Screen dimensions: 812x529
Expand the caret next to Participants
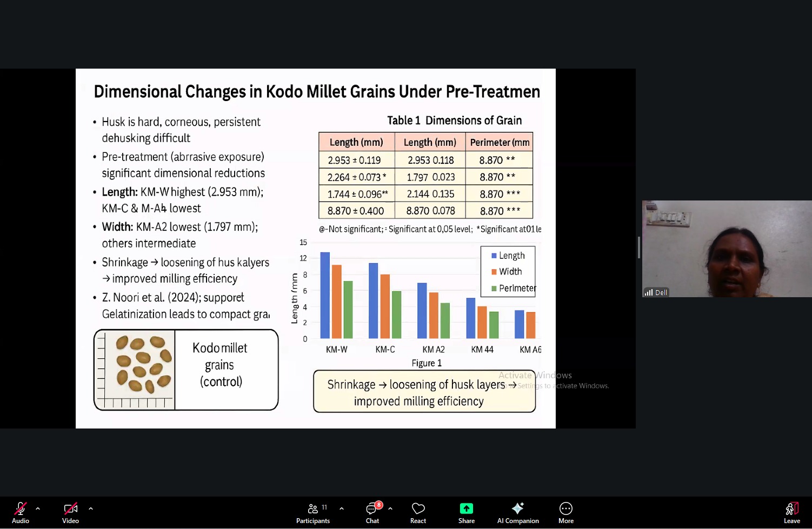click(342, 508)
